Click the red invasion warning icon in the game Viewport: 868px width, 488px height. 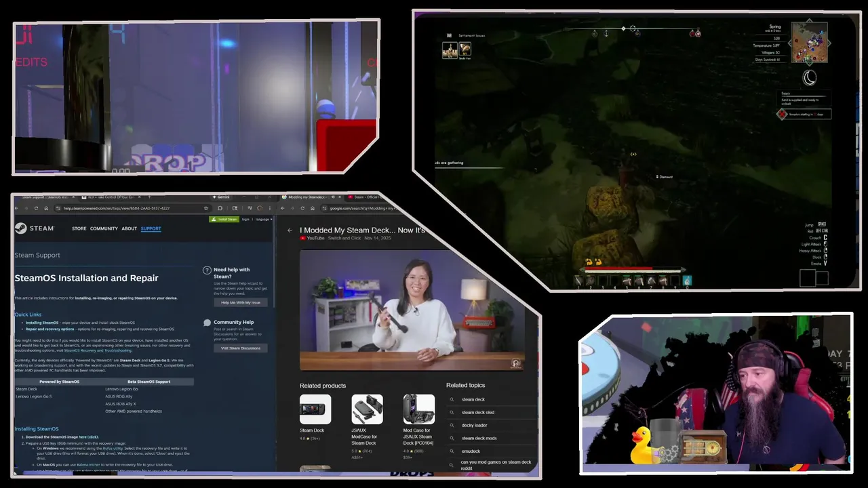[x=783, y=115]
